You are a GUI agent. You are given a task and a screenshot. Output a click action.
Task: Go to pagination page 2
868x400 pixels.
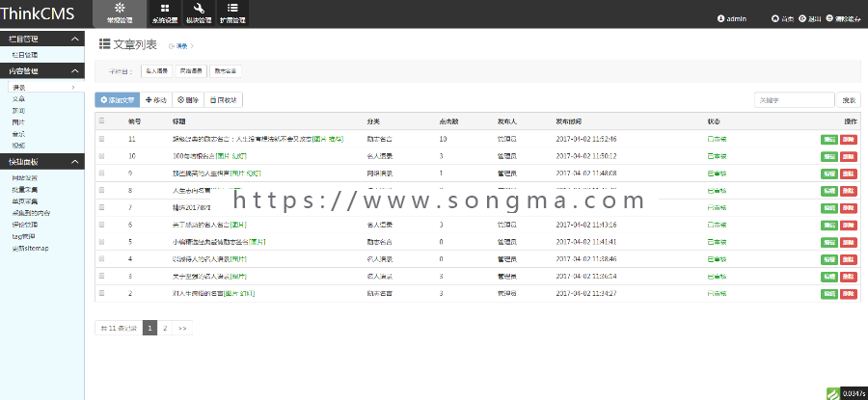(165, 328)
